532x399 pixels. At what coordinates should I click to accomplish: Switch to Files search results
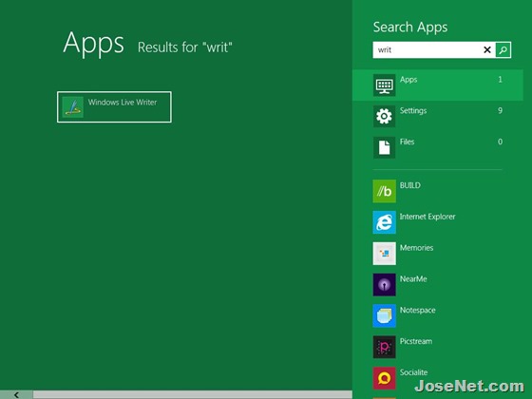(407, 142)
